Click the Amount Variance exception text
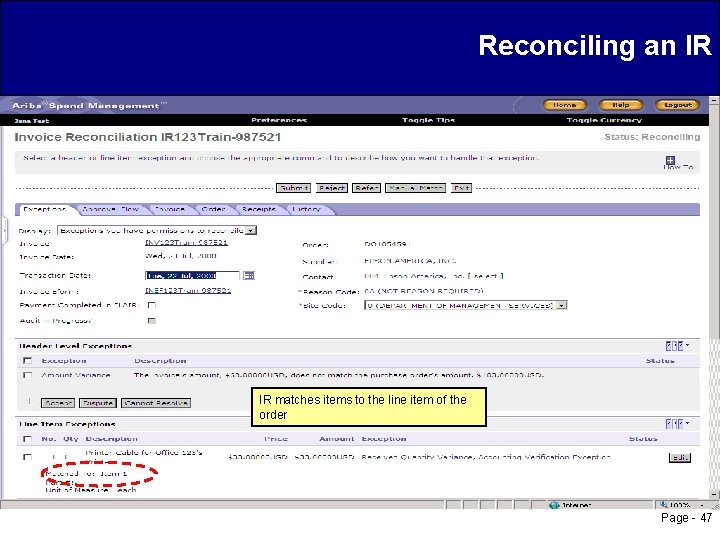720x540 pixels. click(x=76, y=375)
